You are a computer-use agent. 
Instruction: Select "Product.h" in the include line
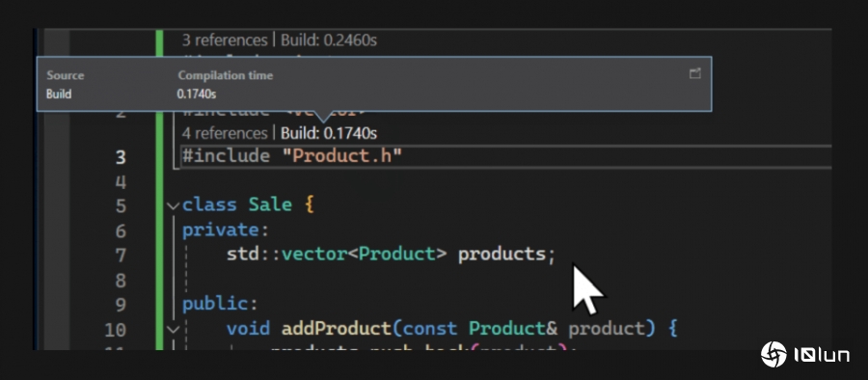point(342,156)
